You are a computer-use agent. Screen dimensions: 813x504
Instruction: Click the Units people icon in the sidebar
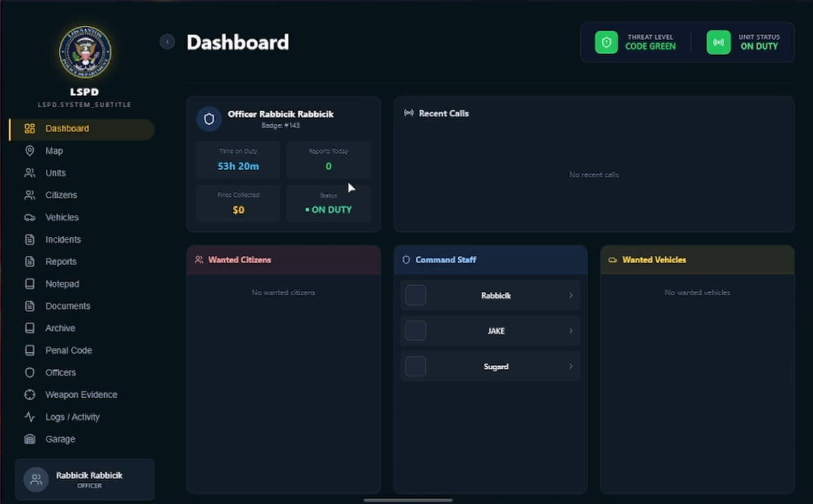click(30, 173)
